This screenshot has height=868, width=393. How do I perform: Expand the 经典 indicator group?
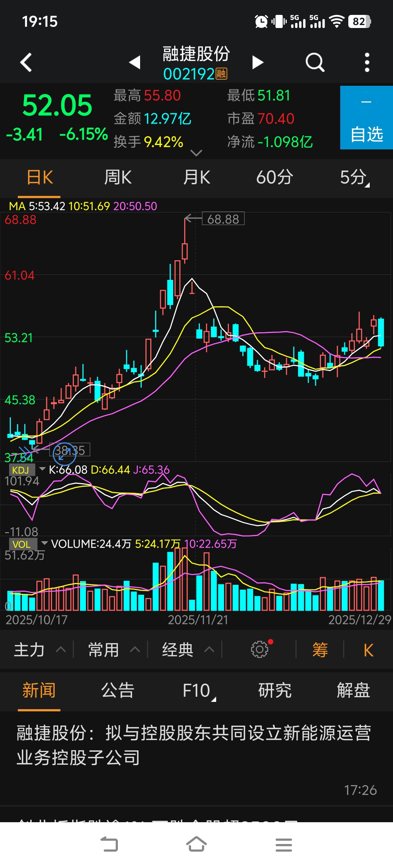(x=188, y=650)
